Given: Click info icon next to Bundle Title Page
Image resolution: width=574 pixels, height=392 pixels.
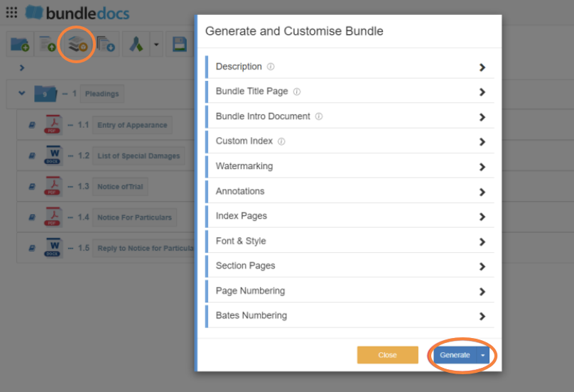Looking at the screenshot, I should pos(297,92).
